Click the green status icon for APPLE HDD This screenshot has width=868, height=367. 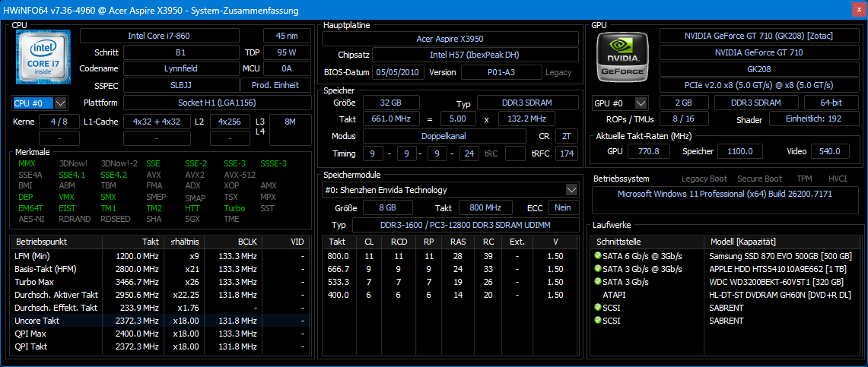[598, 269]
